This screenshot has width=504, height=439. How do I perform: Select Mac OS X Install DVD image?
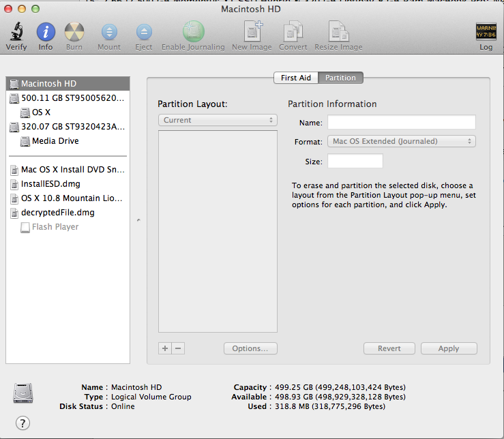(x=68, y=169)
